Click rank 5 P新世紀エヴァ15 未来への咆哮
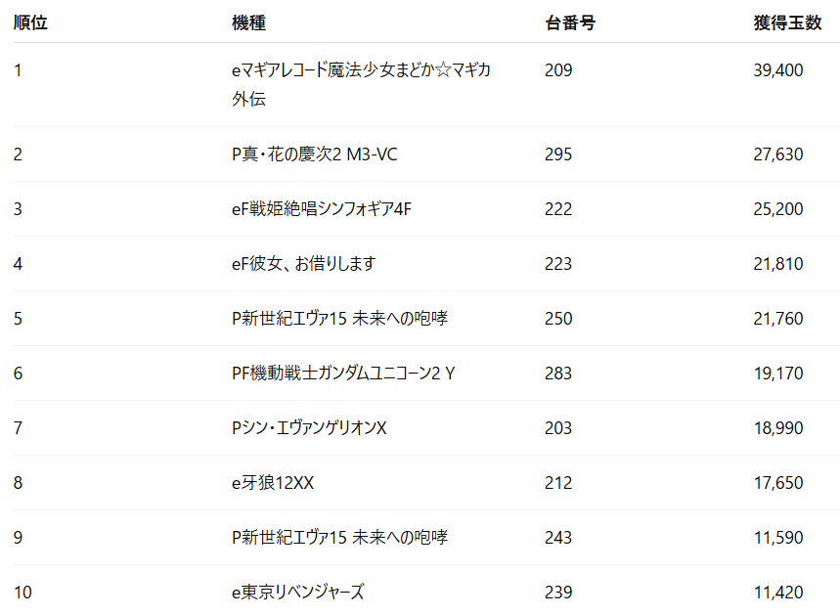The width and height of the screenshot is (840, 616). pos(339,318)
